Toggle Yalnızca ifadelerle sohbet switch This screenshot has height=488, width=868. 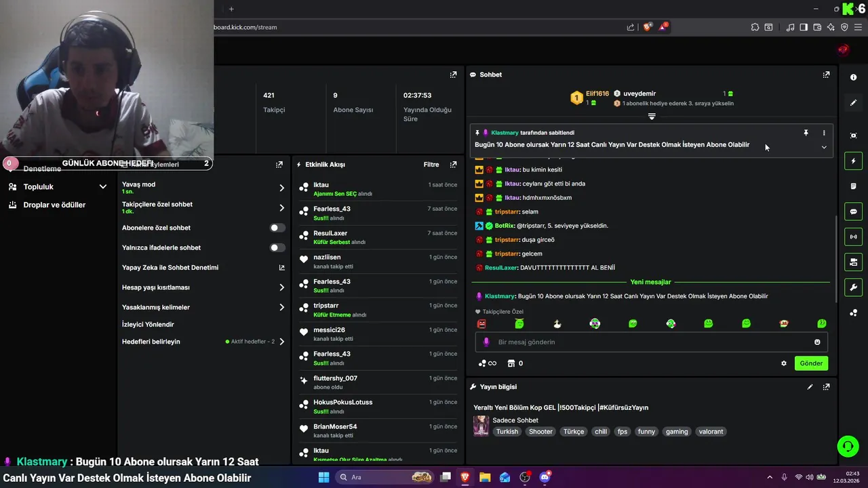click(x=277, y=247)
